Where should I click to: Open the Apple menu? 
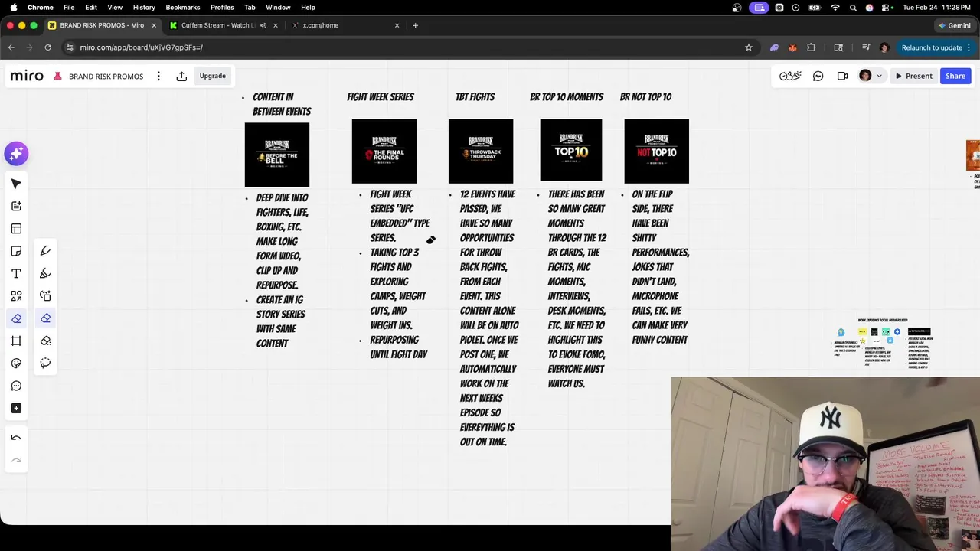coord(13,7)
